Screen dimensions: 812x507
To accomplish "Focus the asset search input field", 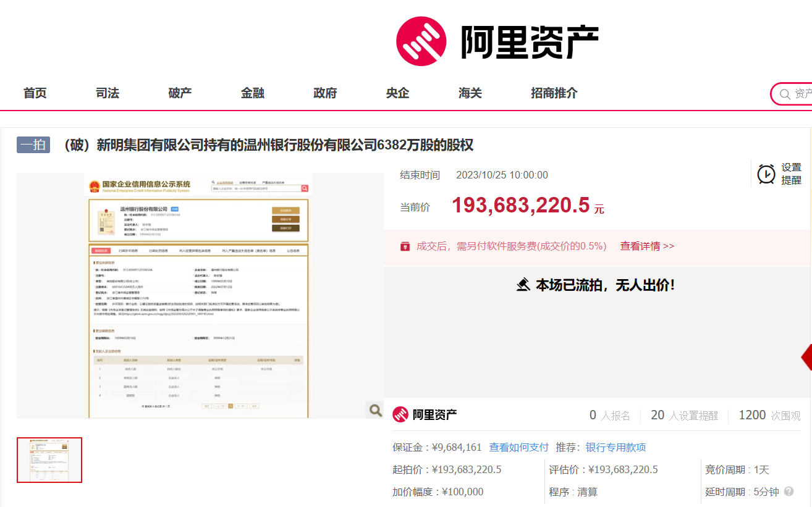I will click(792, 94).
